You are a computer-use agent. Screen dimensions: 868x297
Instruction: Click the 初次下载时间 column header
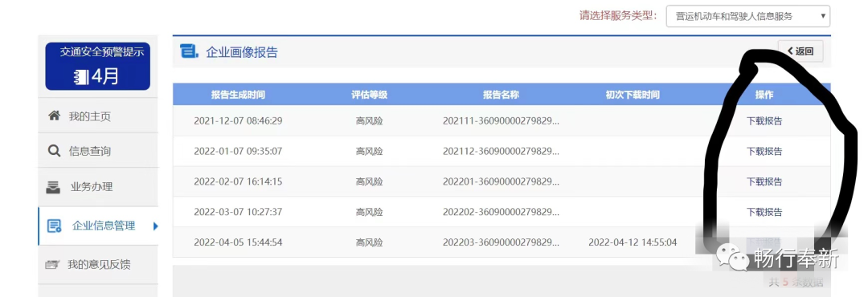point(633,95)
